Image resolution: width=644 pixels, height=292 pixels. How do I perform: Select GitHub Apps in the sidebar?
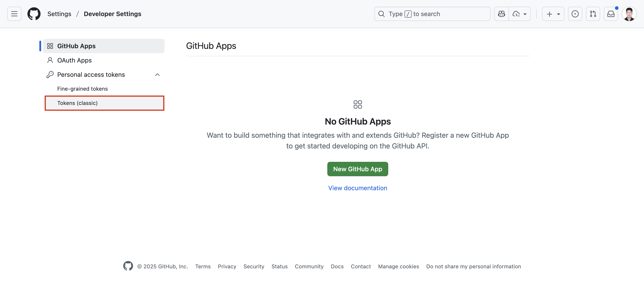[76, 46]
